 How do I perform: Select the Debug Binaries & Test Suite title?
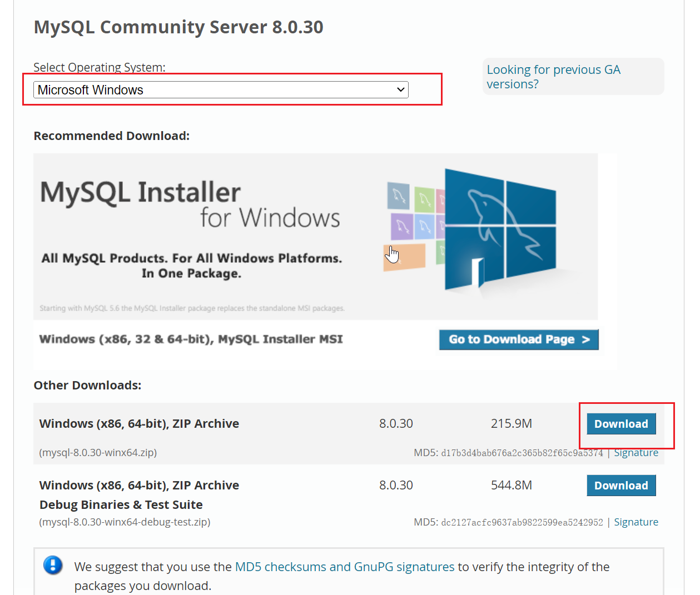coord(121,505)
